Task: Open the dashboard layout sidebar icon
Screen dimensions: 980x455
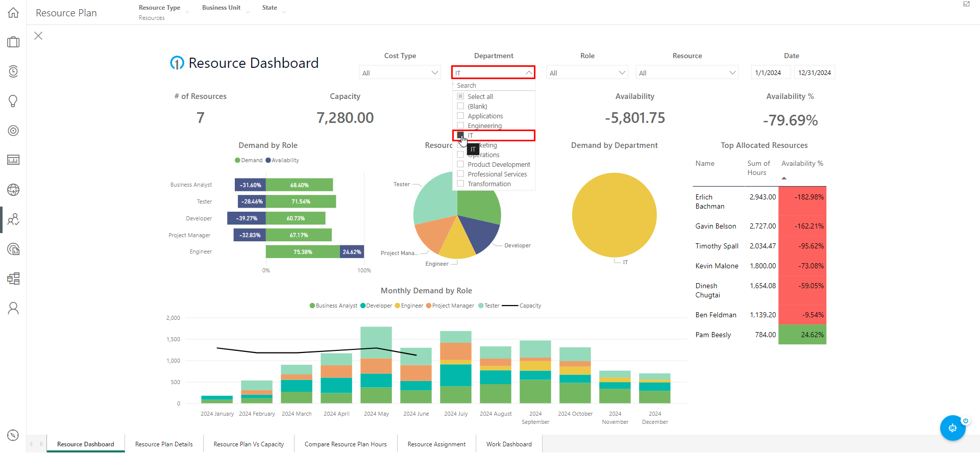Action: pos(13,279)
